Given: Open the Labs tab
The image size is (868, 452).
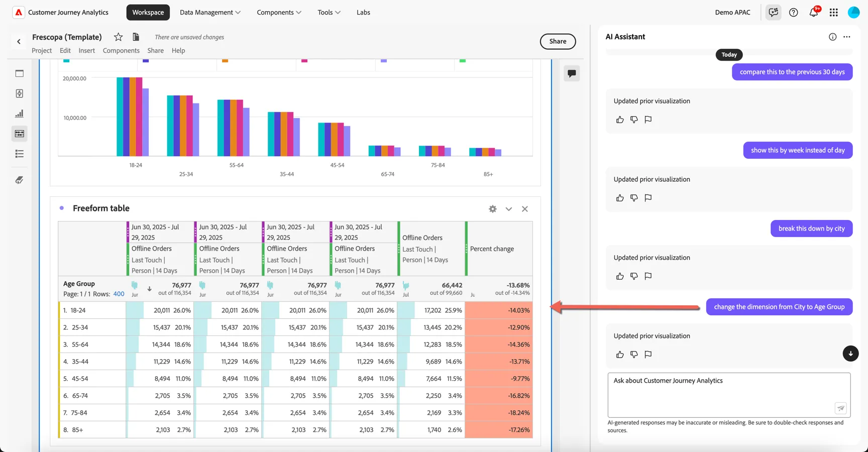Looking at the screenshot, I should tap(363, 13).
